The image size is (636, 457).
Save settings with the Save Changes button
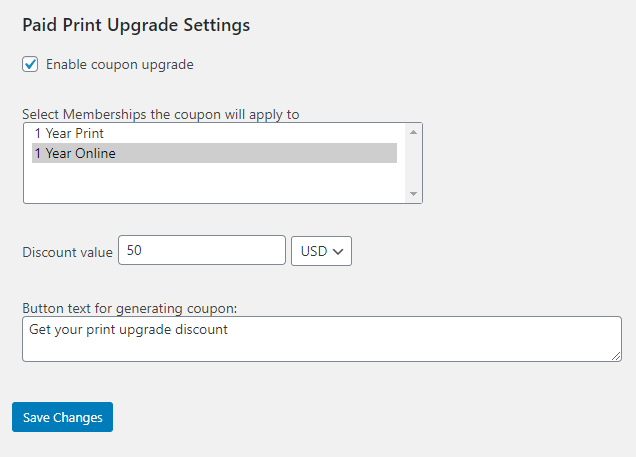(x=62, y=417)
